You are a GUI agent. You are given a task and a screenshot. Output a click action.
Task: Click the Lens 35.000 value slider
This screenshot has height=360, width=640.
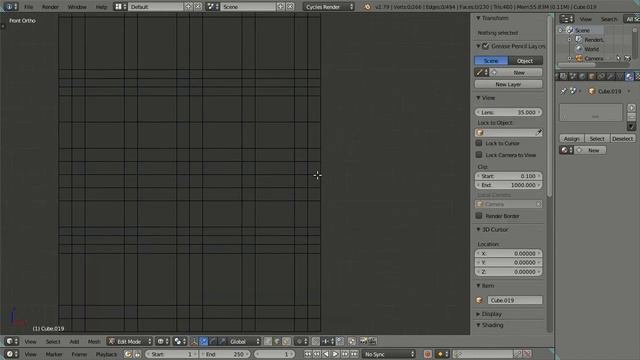tap(509, 112)
